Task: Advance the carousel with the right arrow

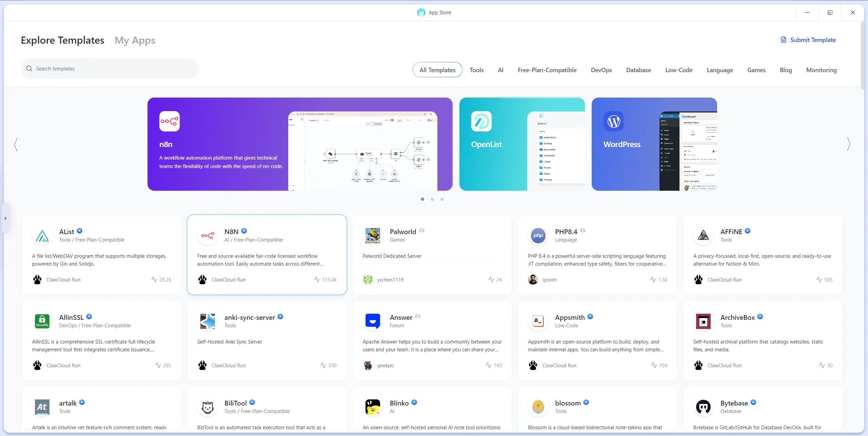Action: [849, 144]
